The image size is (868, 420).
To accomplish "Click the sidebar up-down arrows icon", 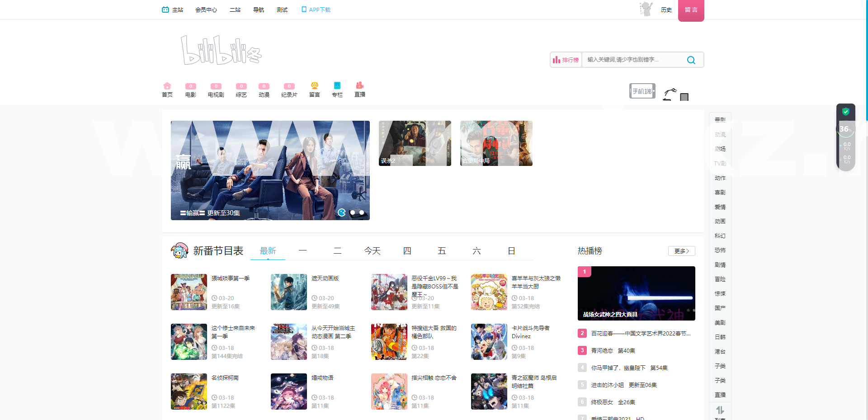I will click(720, 410).
